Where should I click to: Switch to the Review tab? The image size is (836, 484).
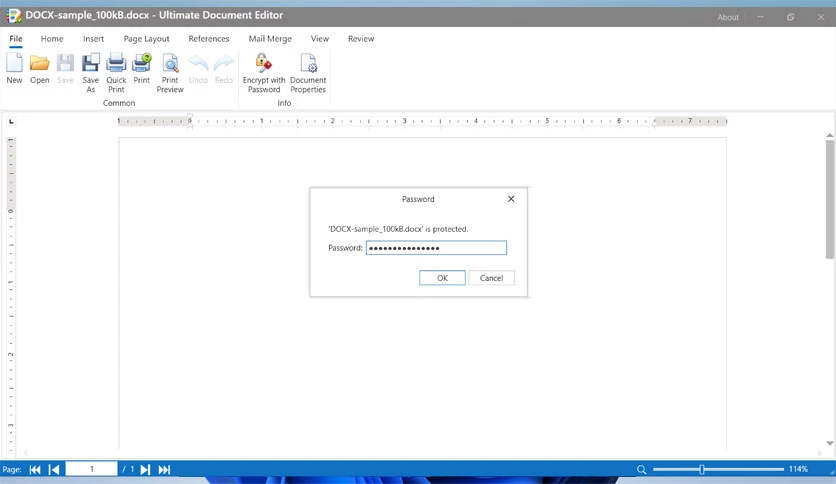click(361, 39)
